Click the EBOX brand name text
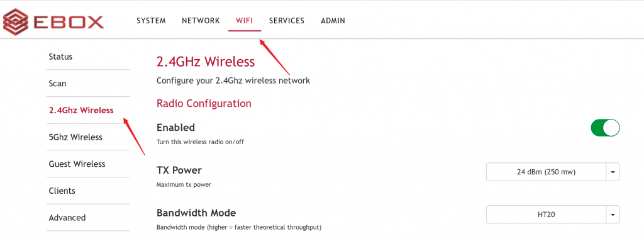Viewport: 644px width, 241px height. coord(69,22)
